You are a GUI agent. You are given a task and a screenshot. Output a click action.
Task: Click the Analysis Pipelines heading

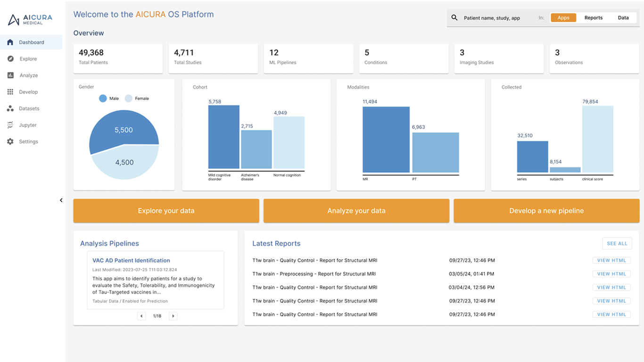pos(109,244)
